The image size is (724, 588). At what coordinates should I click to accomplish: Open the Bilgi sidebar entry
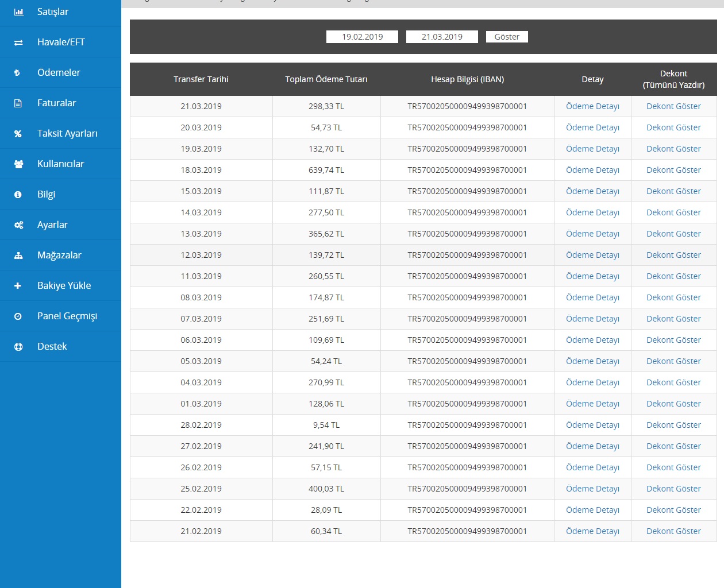click(60, 195)
